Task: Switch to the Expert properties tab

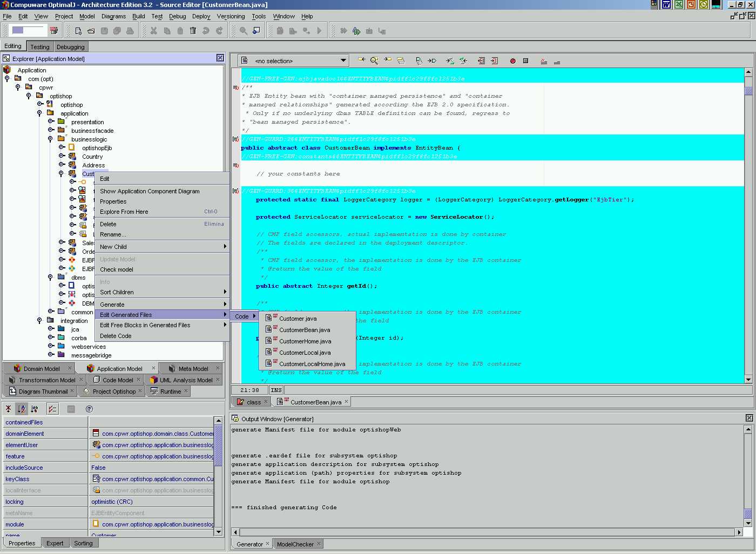Action: coord(55,543)
